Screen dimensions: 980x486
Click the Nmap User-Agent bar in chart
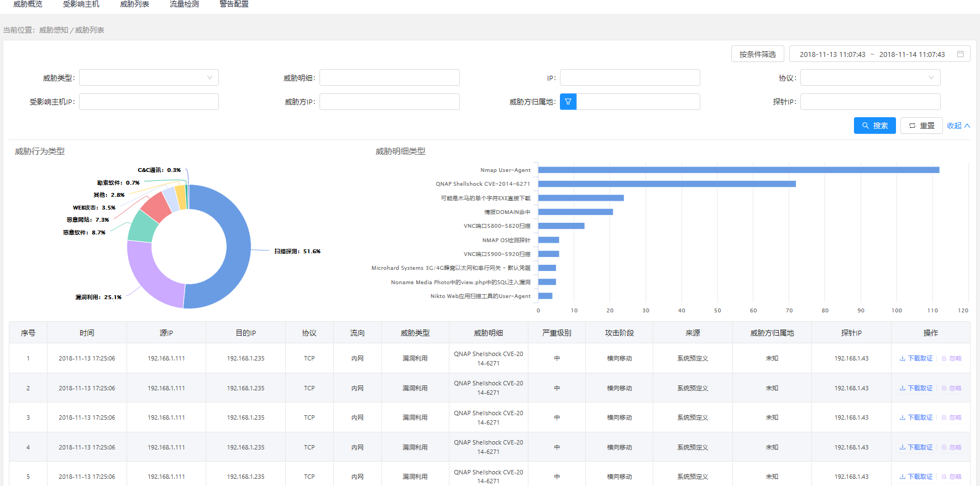point(738,170)
